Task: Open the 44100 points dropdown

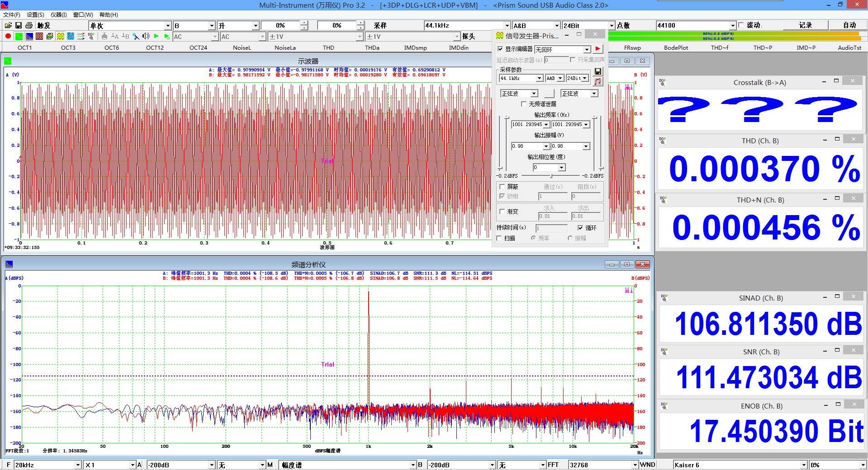Action: (x=733, y=26)
